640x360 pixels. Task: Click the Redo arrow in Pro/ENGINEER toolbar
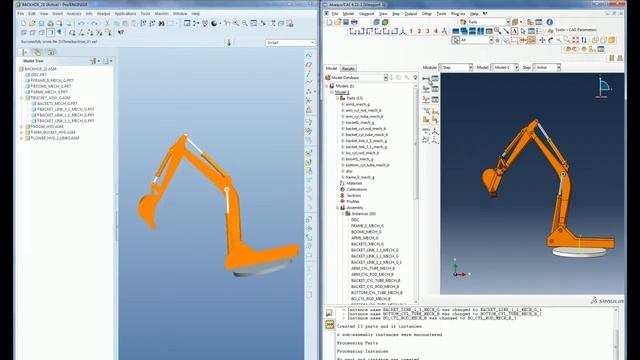pos(94,24)
